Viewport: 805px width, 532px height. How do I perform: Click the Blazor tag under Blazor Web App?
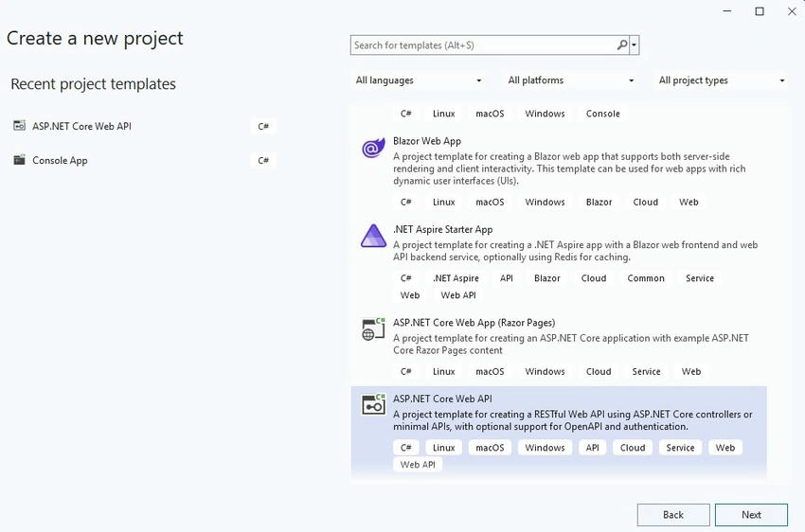[x=599, y=203]
